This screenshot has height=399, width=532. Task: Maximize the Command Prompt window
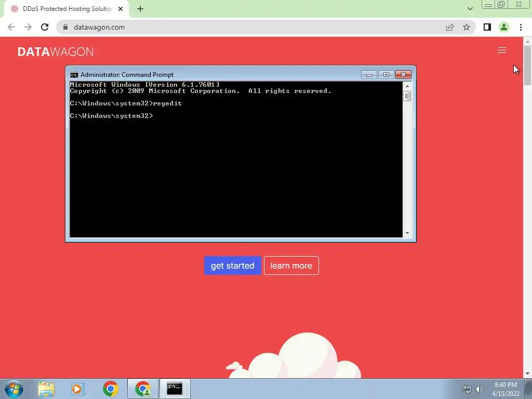386,75
